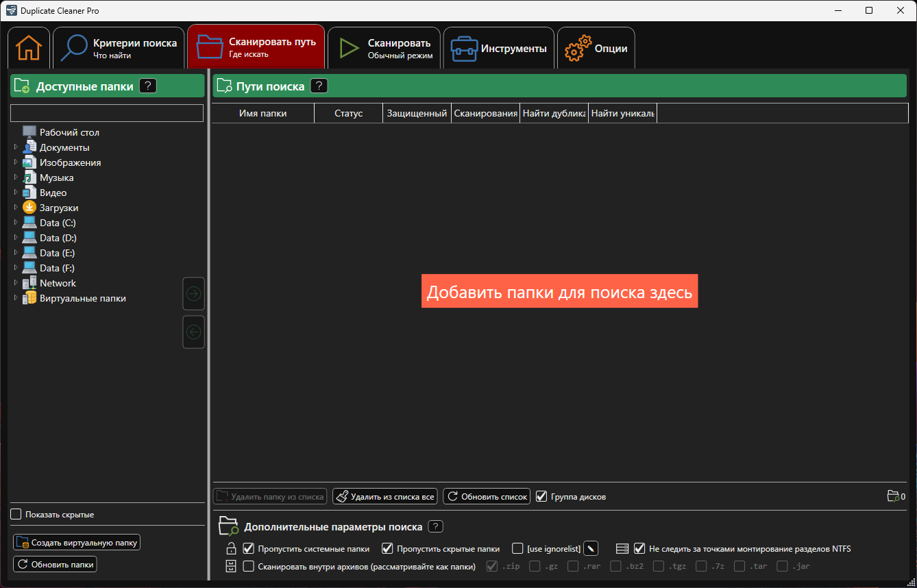The height and width of the screenshot is (588, 917).
Task: Open the Инструменты tab
Action: [x=499, y=48]
